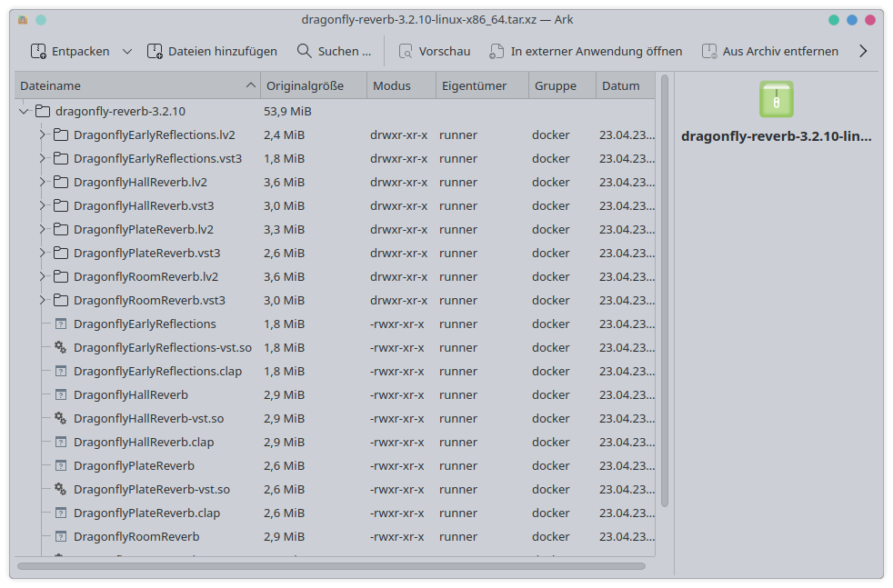Sort by Gruppe column header

(x=563, y=85)
